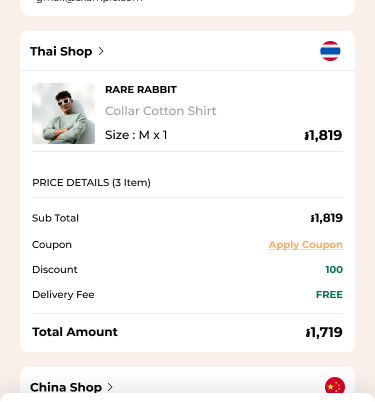The width and height of the screenshot is (375, 402).
Task: Click the Delivery Fee label
Action: pyautogui.click(x=63, y=295)
